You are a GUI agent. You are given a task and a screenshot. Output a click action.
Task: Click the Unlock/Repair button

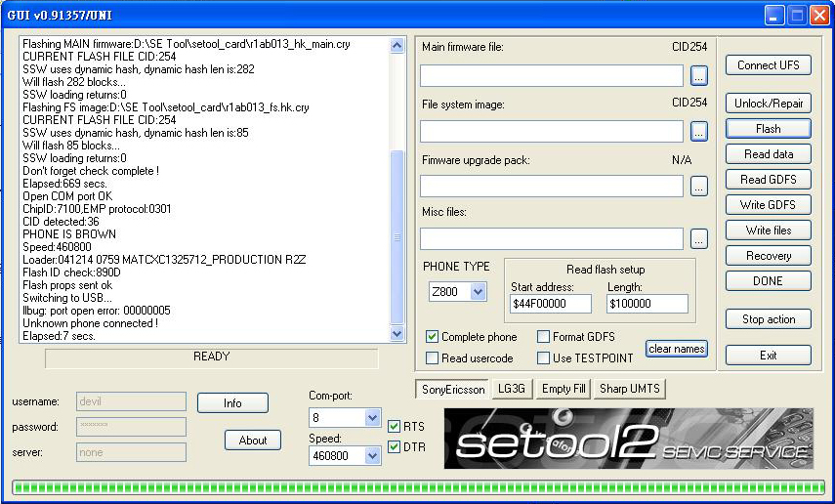[768, 104]
